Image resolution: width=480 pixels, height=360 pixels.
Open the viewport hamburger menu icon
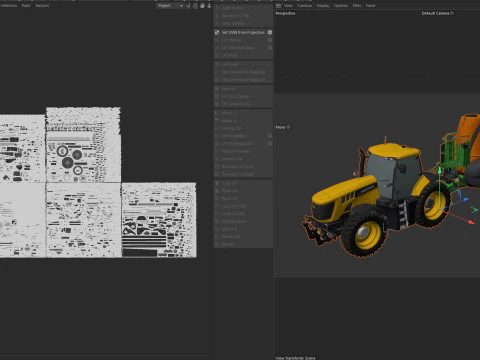click(278, 6)
